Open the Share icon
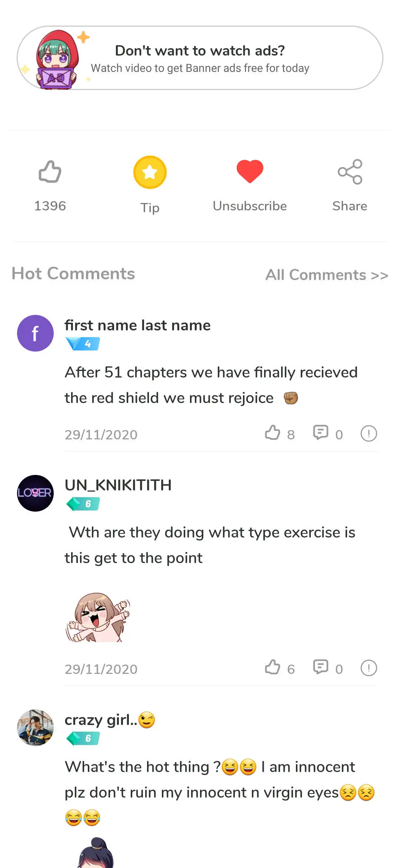This screenshot has width=400, height=868. click(350, 172)
